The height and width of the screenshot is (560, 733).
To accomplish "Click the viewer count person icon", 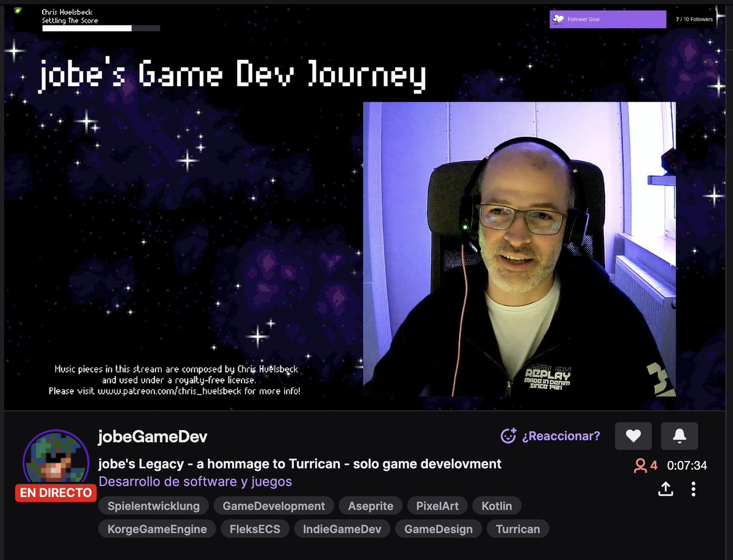I will tap(640, 466).
